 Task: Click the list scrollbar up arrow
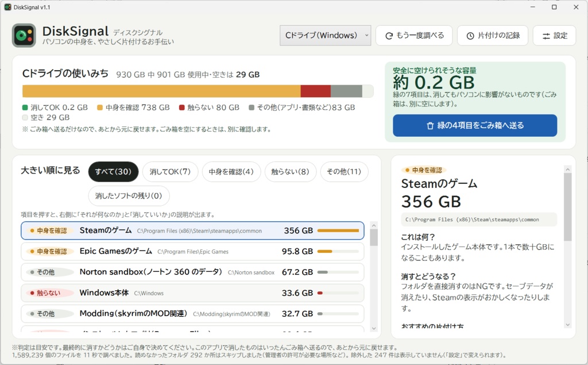(x=373, y=225)
